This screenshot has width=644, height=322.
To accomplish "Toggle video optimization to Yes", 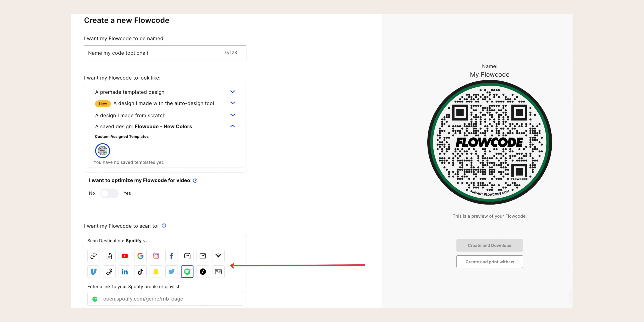I will (x=109, y=193).
